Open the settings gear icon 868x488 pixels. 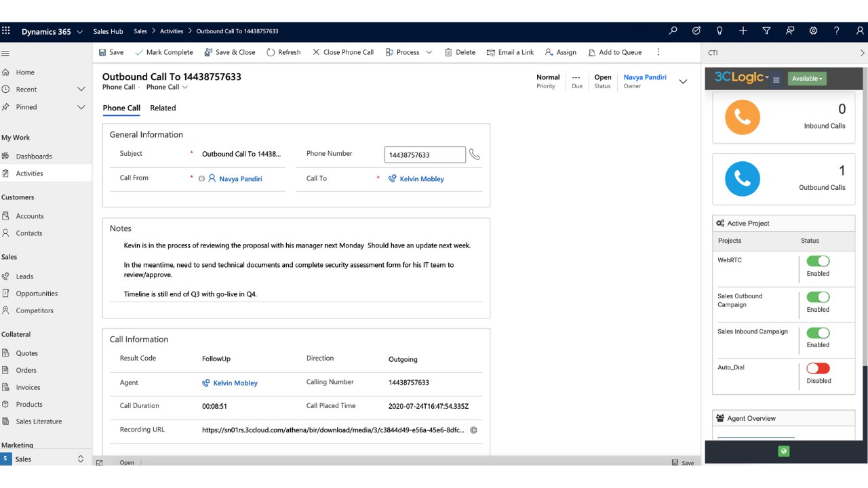tap(813, 31)
